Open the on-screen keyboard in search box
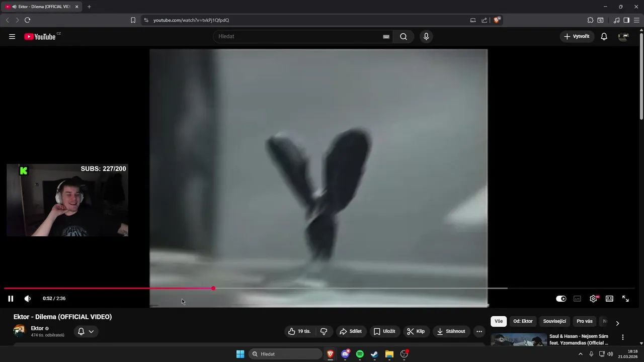This screenshot has width=644, height=362. [386, 36]
